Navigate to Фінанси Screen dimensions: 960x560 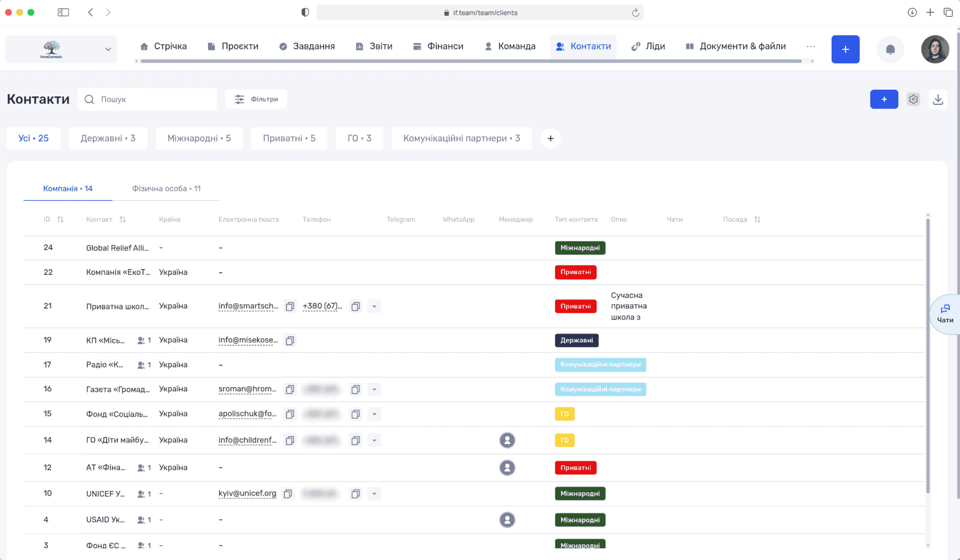[x=438, y=47]
